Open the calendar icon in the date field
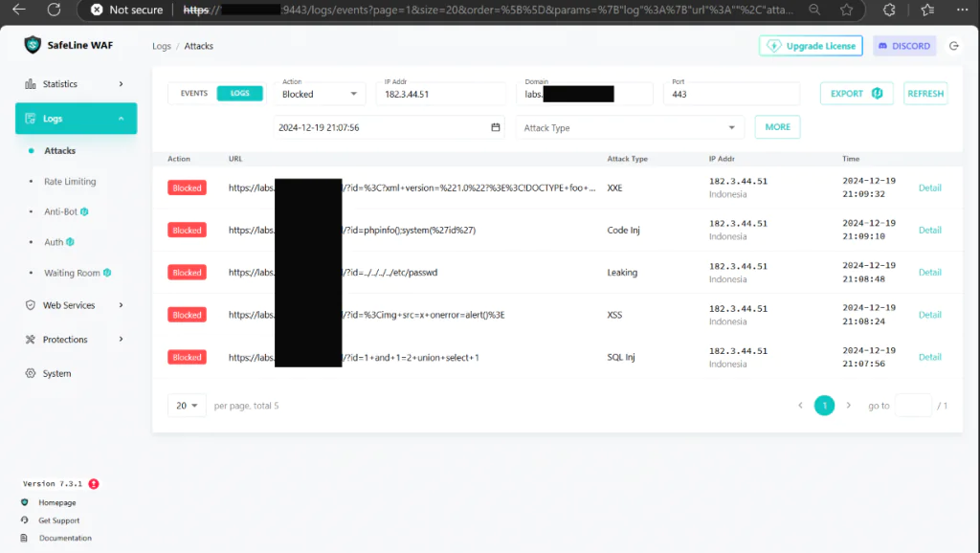 click(496, 127)
